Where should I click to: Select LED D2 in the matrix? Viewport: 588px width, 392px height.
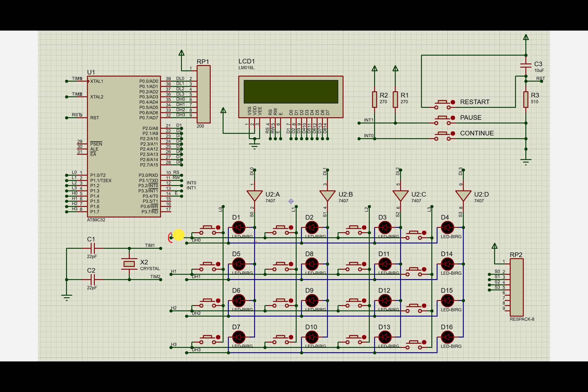click(312, 228)
